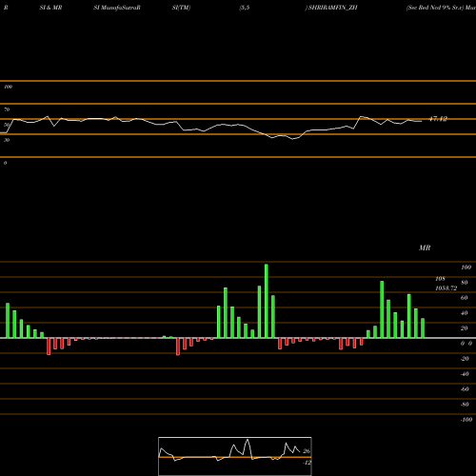Click the RSI axis label 30
476x476 pixels.
point(7,140)
